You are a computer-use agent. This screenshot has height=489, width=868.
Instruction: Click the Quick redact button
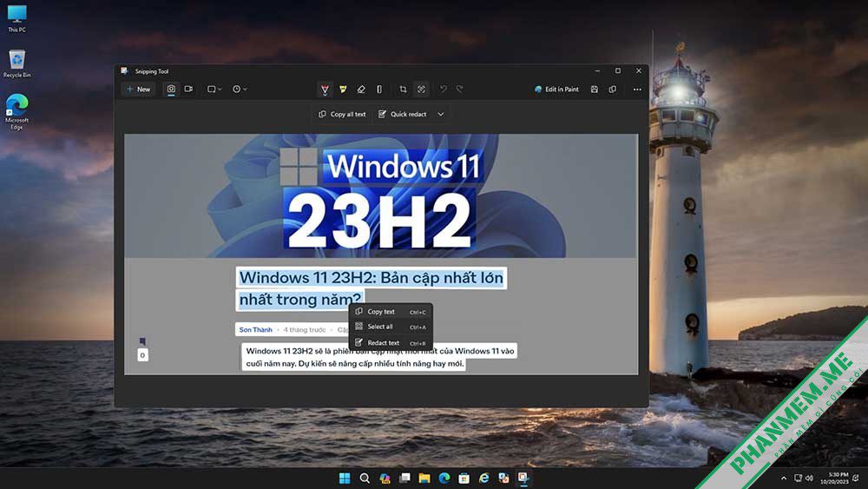coord(403,114)
